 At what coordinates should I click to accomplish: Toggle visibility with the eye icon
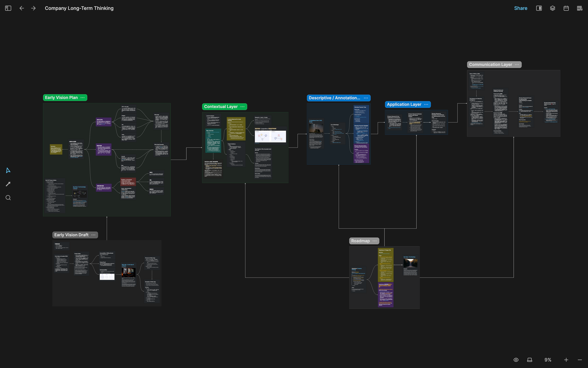pyautogui.click(x=516, y=360)
